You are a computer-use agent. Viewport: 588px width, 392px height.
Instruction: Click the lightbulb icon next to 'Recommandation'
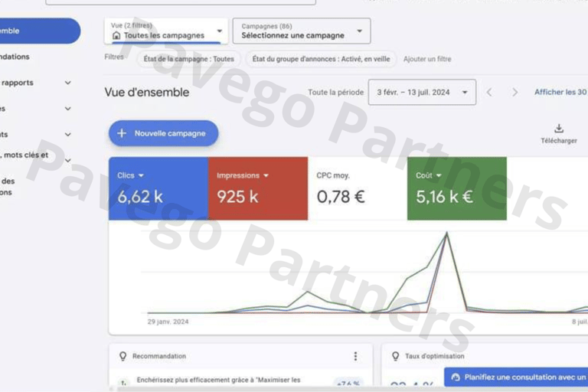[122, 356]
